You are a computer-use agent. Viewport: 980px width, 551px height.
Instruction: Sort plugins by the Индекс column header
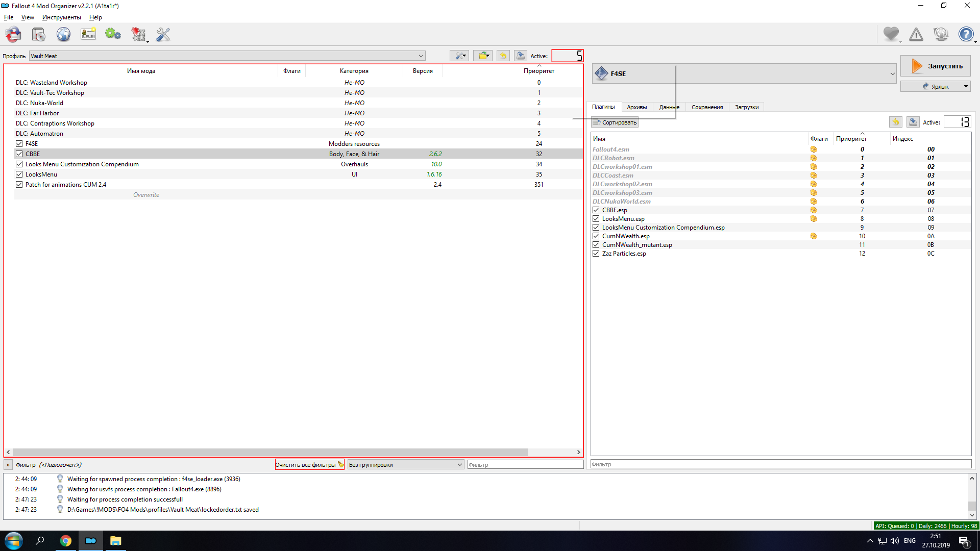903,139
